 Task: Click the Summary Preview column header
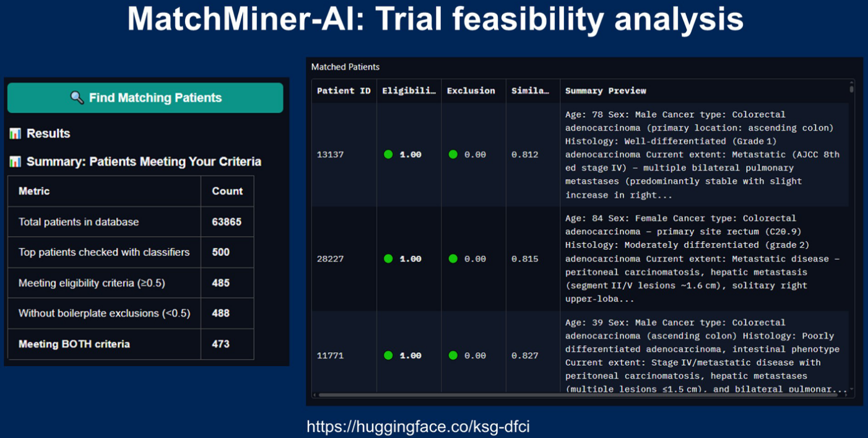click(605, 91)
